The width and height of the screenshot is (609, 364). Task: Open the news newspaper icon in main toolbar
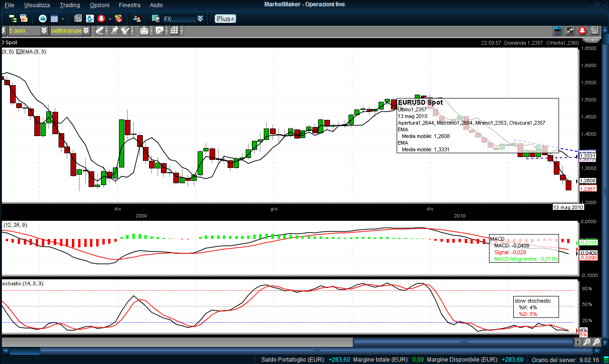(x=78, y=19)
